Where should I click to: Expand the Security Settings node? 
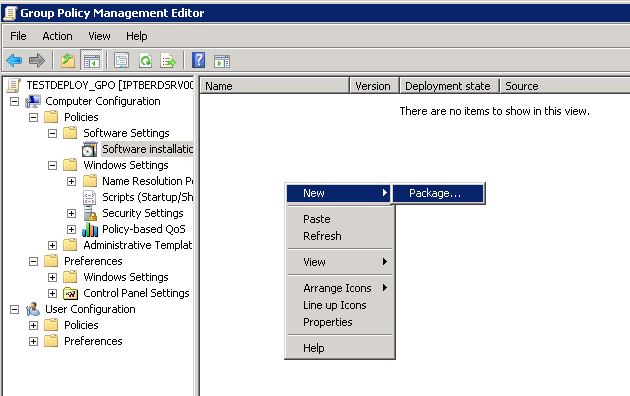(x=71, y=213)
